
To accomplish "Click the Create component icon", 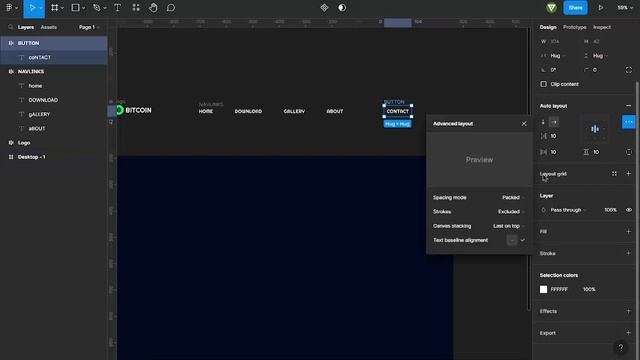I will point(324,8).
